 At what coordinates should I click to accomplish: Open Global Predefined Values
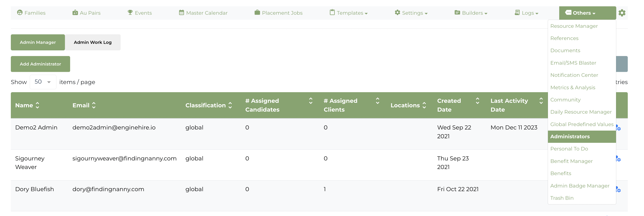(582, 124)
